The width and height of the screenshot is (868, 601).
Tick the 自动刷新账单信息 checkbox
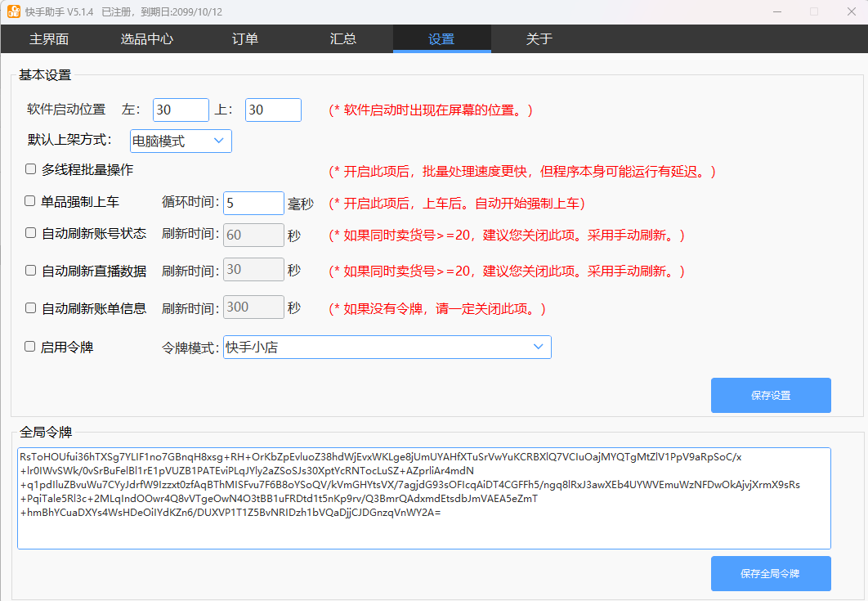coord(31,308)
